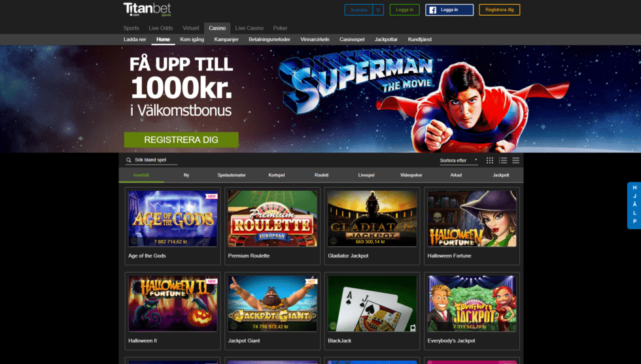Select the Jackpott category tab
Viewport: 641px width, 364px height.
[501, 175]
